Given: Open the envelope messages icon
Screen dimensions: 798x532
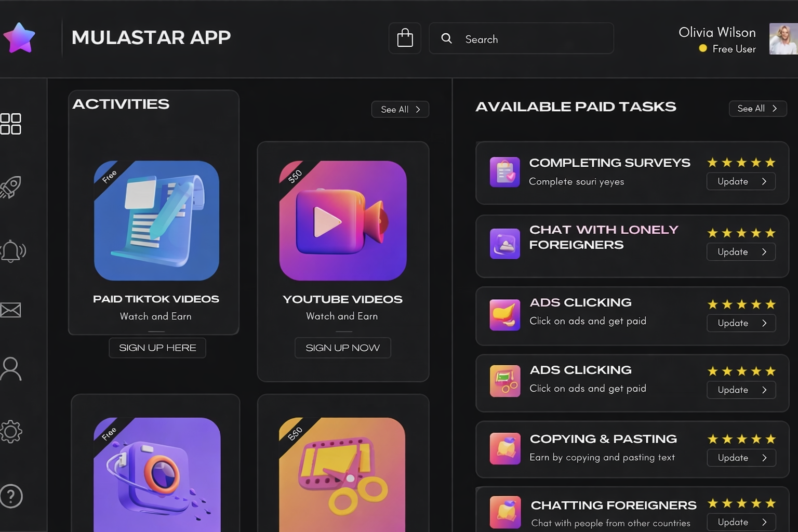Looking at the screenshot, I should click(x=11, y=310).
